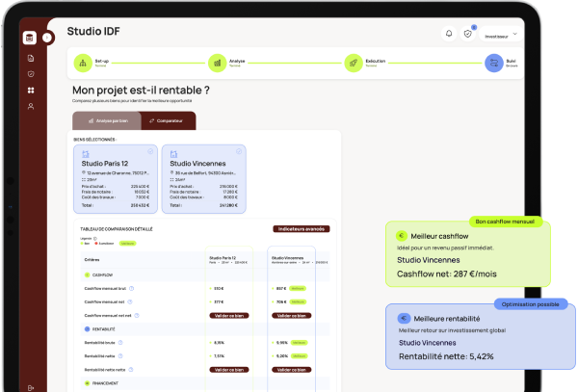The height and width of the screenshot is (392, 578).
Task: Open the Investisseur role dropdown
Action: click(501, 34)
